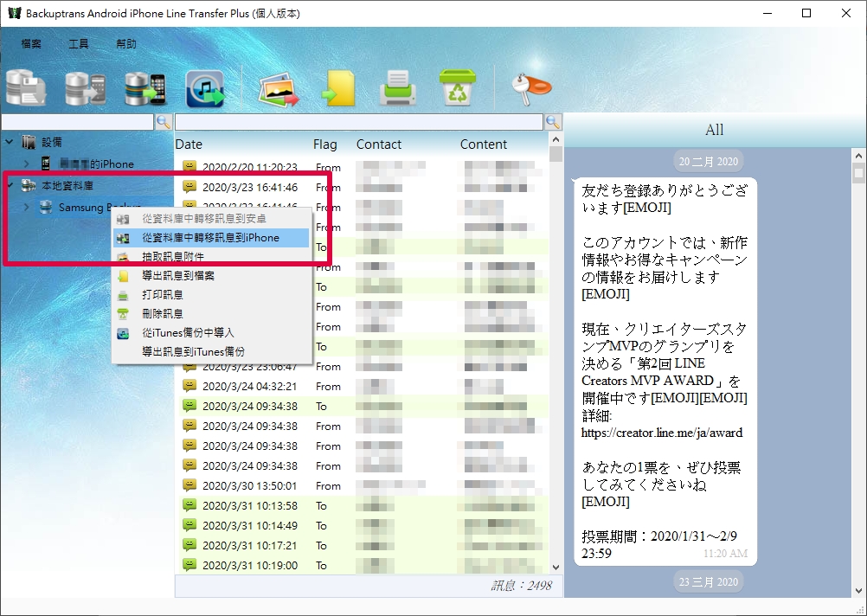Click the All header above the chat
Viewport: 867px width, 616px height.
pos(715,130)
